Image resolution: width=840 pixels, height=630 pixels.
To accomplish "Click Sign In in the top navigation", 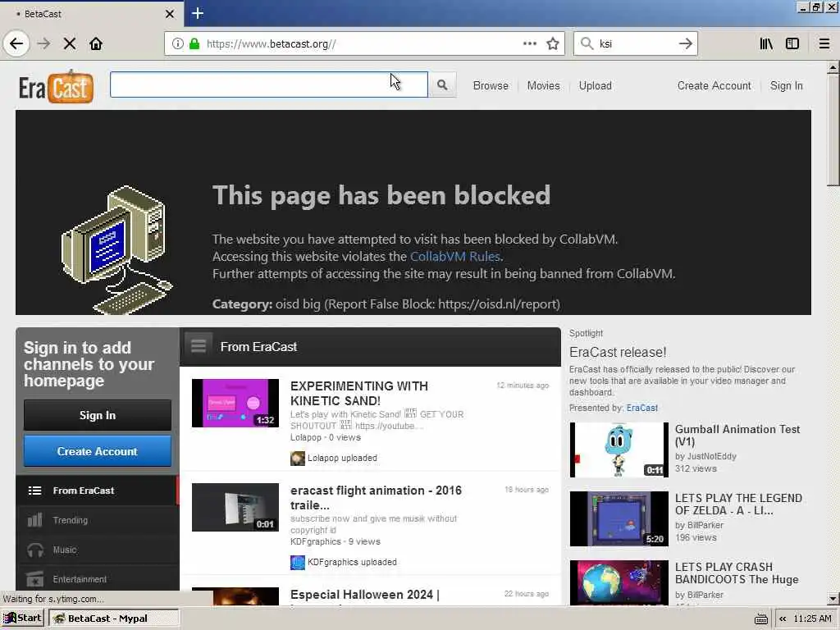I will coord(786,85).
